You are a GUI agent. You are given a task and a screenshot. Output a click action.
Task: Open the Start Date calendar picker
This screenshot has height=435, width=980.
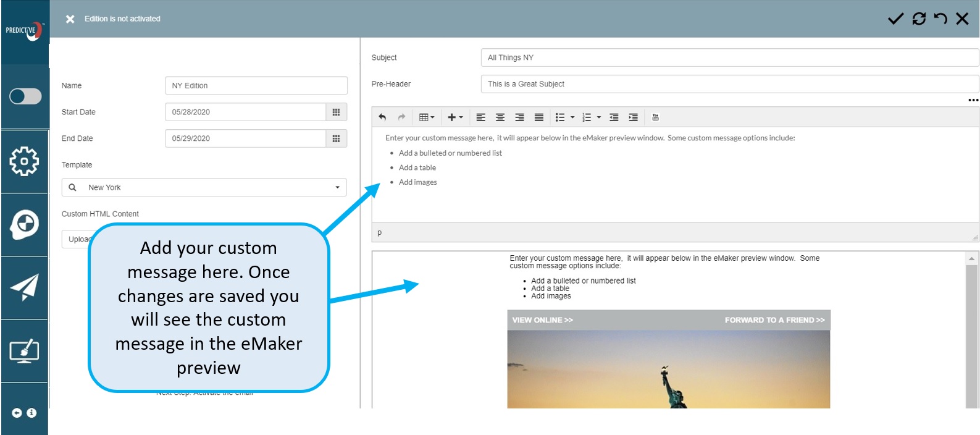coord(336,112)
